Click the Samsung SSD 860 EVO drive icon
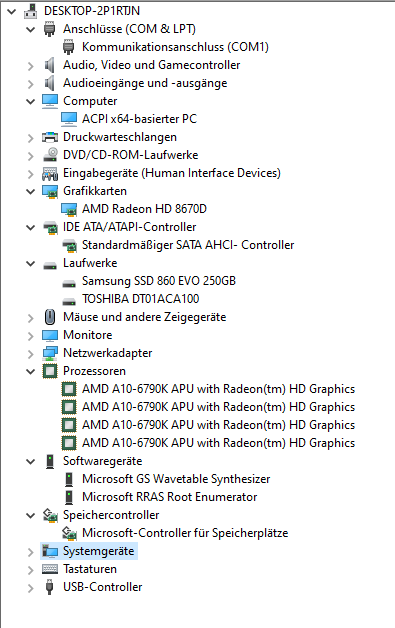 [69, 283]
